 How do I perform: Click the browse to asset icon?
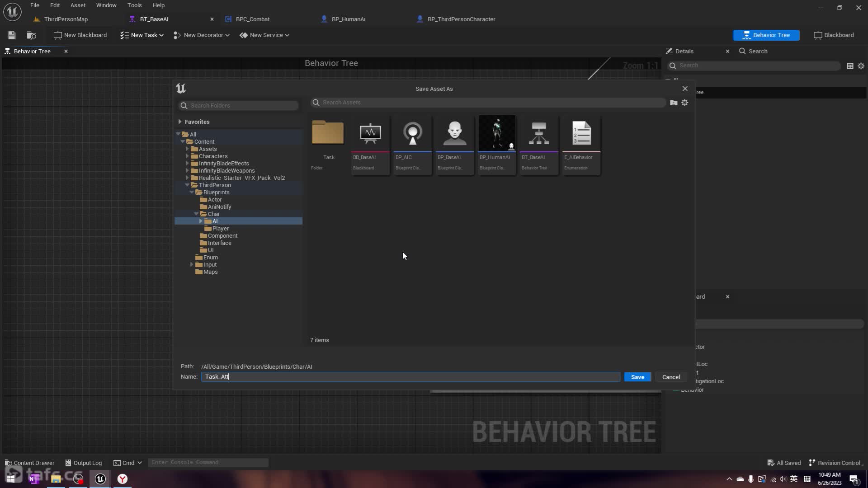point(31,35)
